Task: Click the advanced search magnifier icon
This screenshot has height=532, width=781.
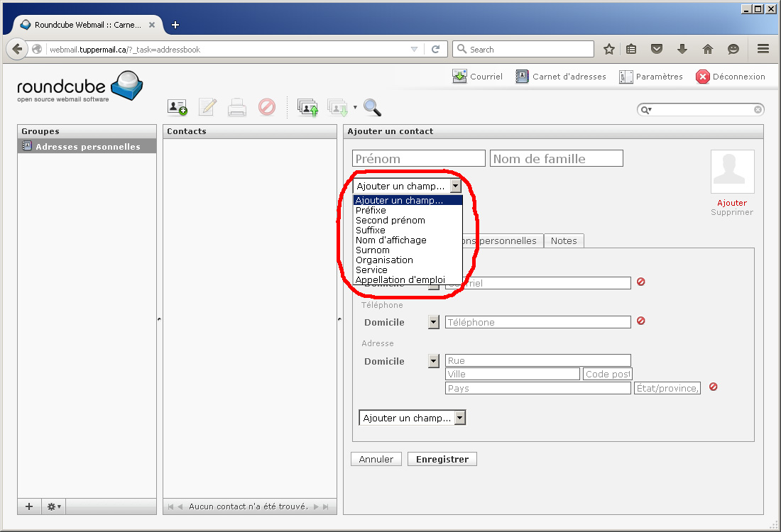Action: click(372, 107)
